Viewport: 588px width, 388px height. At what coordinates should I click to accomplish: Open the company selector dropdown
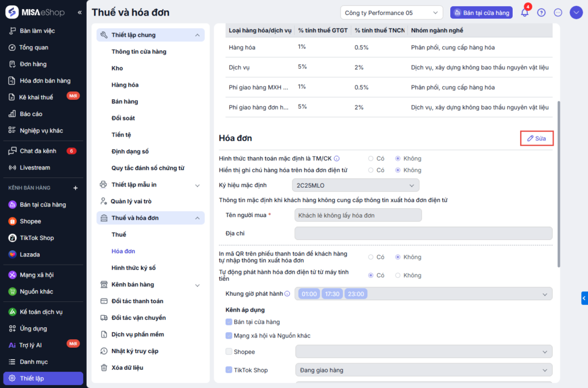(391, 13)
